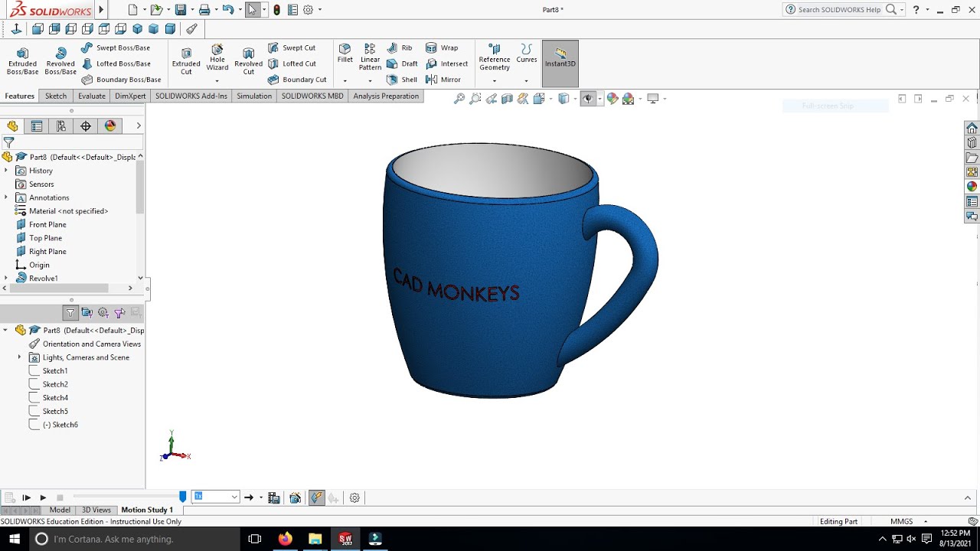Open the MMGS units dropdown in status bar
980x551 pixels.
tap(926, 521)
